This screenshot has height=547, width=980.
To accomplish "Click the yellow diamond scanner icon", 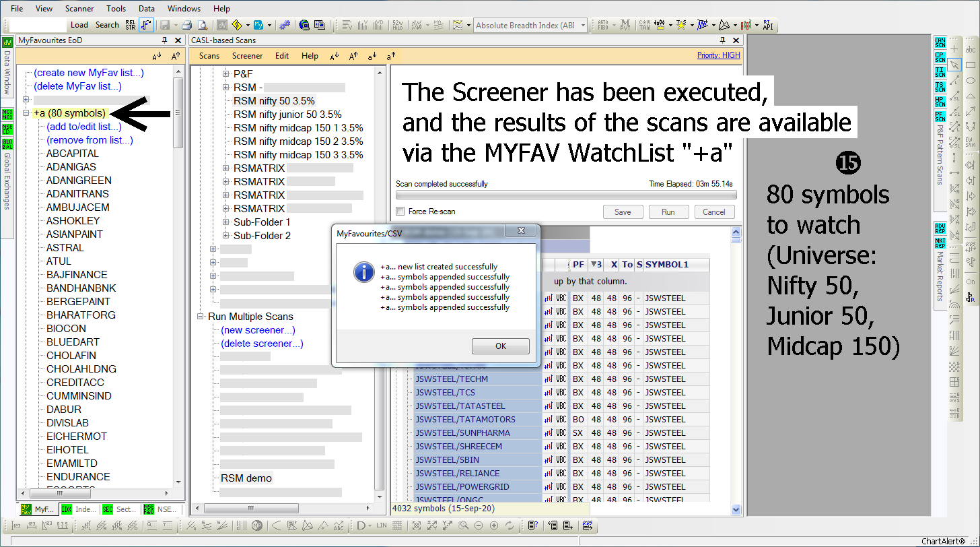I will (x=237, y=25).
